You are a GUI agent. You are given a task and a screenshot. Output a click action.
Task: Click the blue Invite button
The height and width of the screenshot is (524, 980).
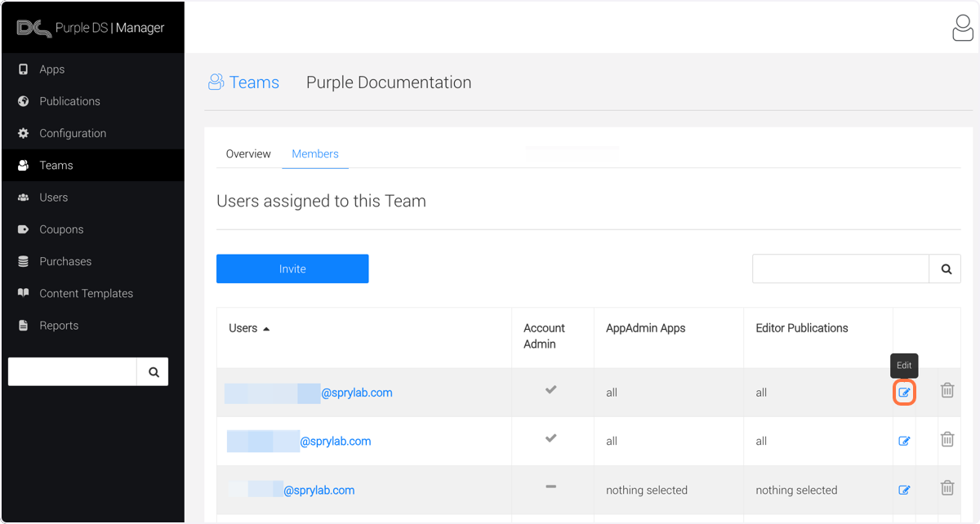tap(292, 269)
